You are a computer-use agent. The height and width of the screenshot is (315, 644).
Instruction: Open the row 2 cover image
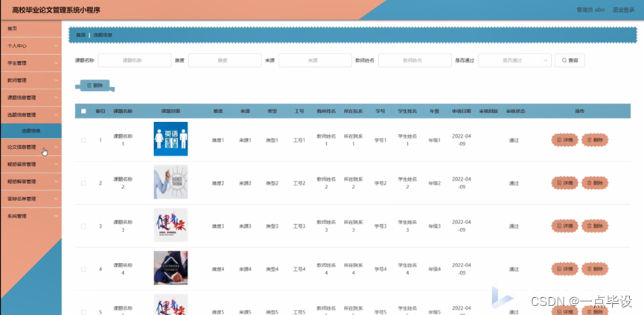170,182
